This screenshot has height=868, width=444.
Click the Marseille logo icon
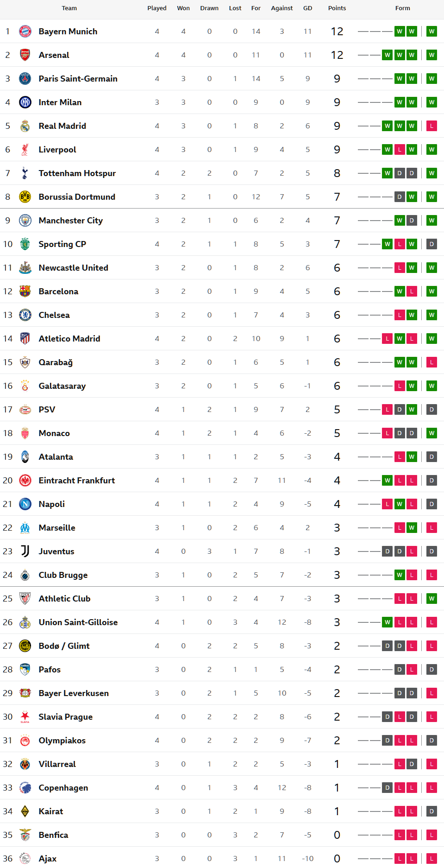tap(25, 528)
